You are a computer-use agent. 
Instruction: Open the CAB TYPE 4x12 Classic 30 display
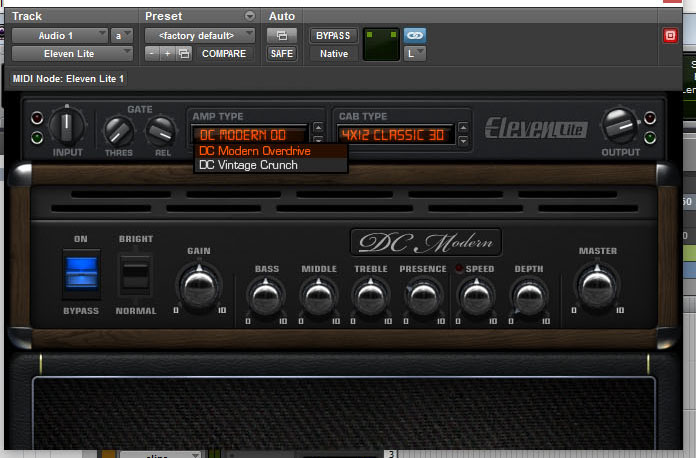[x=395, y=135]
